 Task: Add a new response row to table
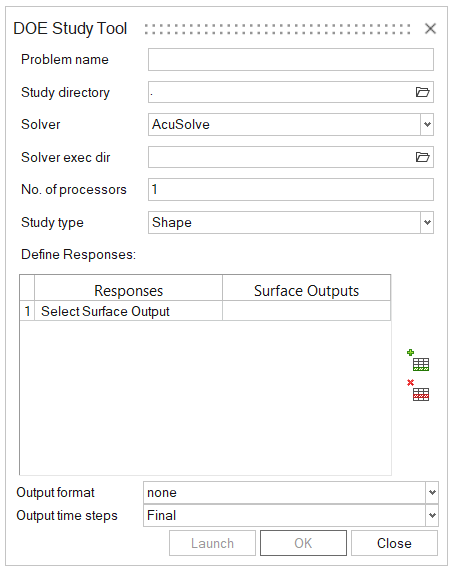pyautogui.click(x=418, y=360)
